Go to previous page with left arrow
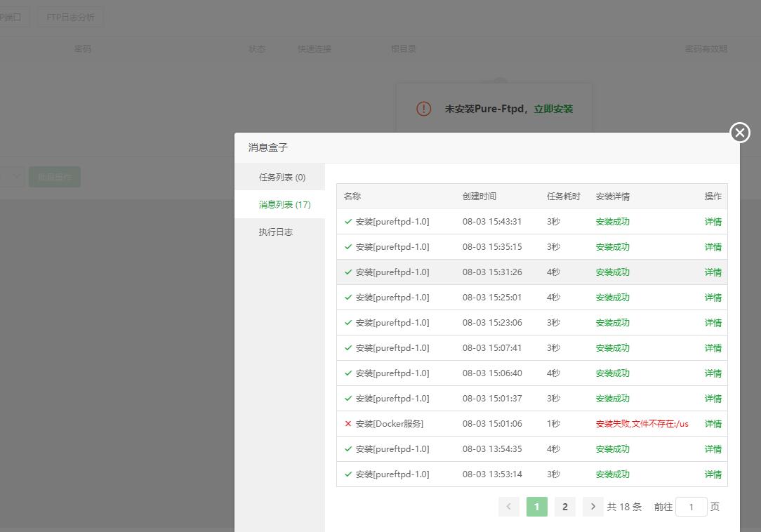This screenshot has width=761, height=532. click(x=509, y=507)
